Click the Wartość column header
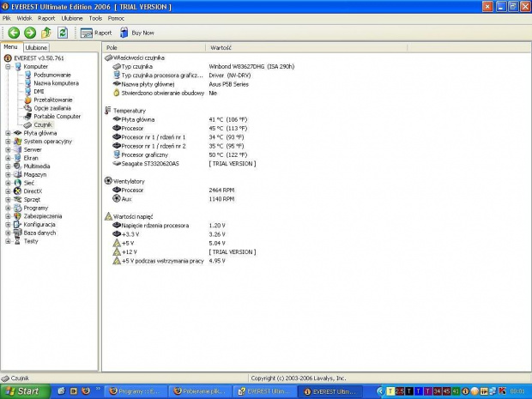 tap(306, 48)
